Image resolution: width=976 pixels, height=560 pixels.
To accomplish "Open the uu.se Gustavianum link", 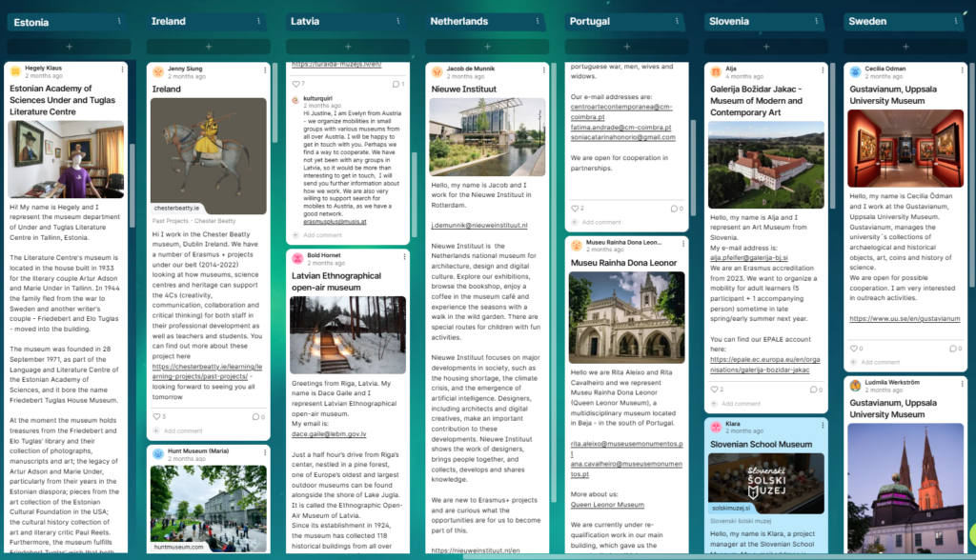I will tap(905, 319).
